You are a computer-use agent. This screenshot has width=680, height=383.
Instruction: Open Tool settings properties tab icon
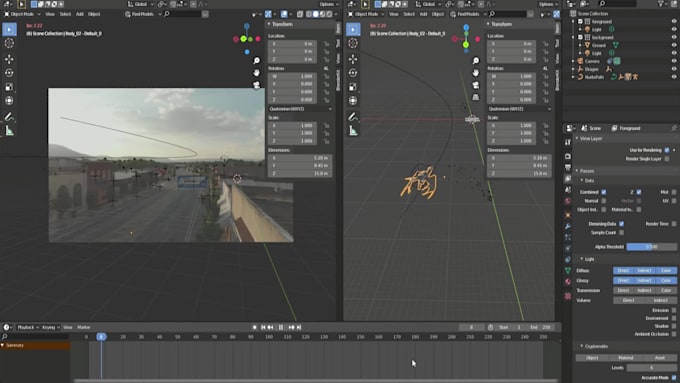568,142
